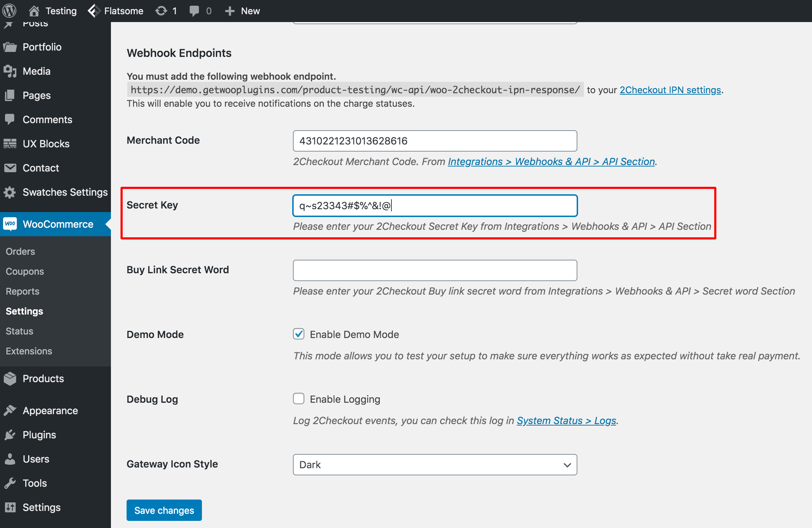Viewport: 812px width, 528px height.
Task: Expand the Gateway Icon Style dropdown
Action: [x=435, y=465]
